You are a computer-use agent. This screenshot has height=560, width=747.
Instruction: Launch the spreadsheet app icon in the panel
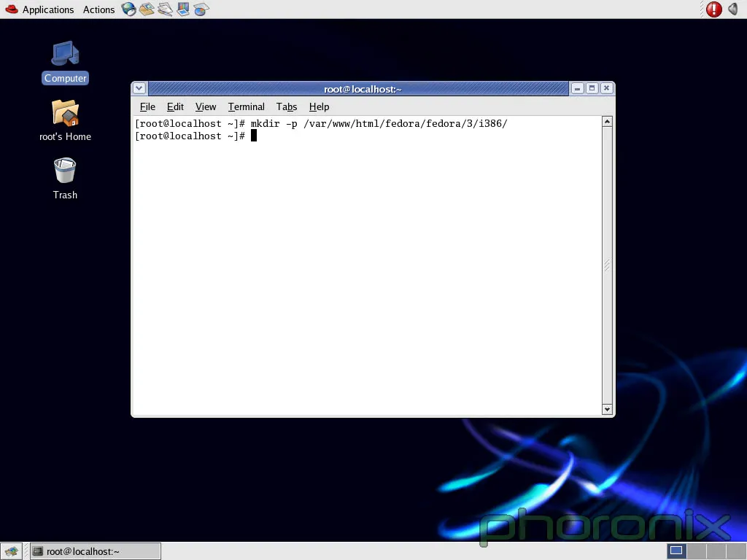tap(201, 9)
